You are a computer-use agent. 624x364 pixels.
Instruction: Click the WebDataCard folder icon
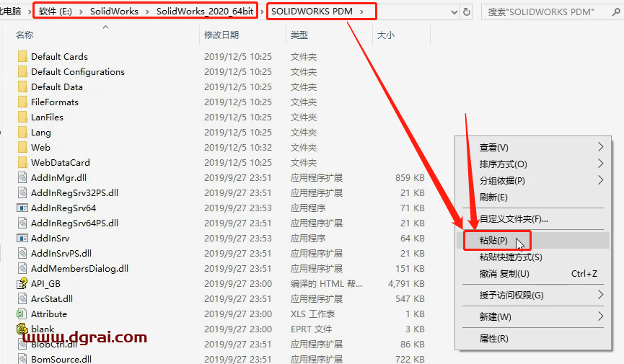(22, 162)
